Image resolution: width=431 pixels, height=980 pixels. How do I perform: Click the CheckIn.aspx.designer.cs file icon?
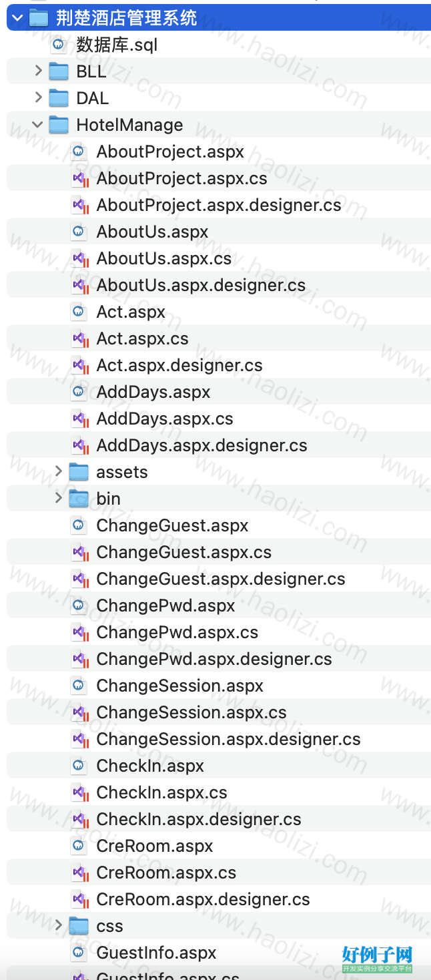point(80,820)
